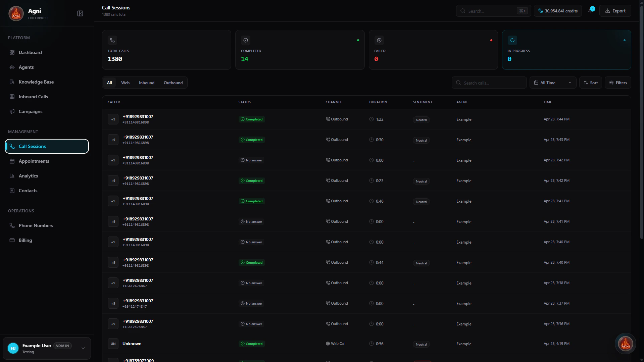
Task: Click the SENTIMENT column header
Action: coord(423,102)
